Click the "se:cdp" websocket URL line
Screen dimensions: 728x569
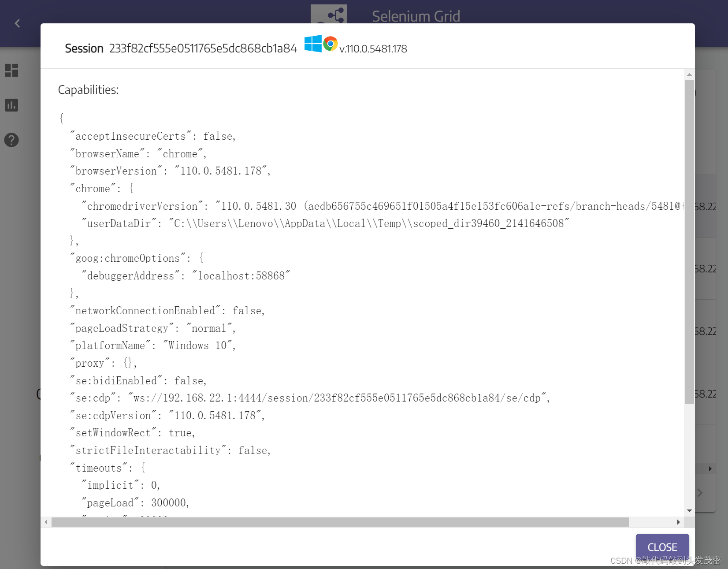pos(310,398)
